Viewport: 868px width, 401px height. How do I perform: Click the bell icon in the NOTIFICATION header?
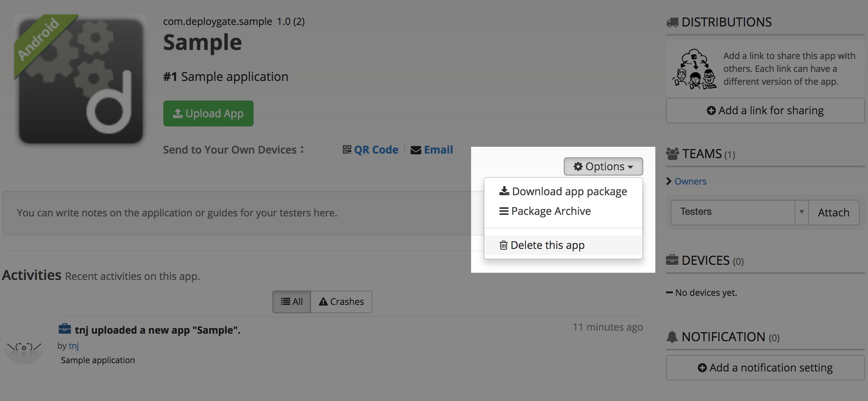pos(673,336)
